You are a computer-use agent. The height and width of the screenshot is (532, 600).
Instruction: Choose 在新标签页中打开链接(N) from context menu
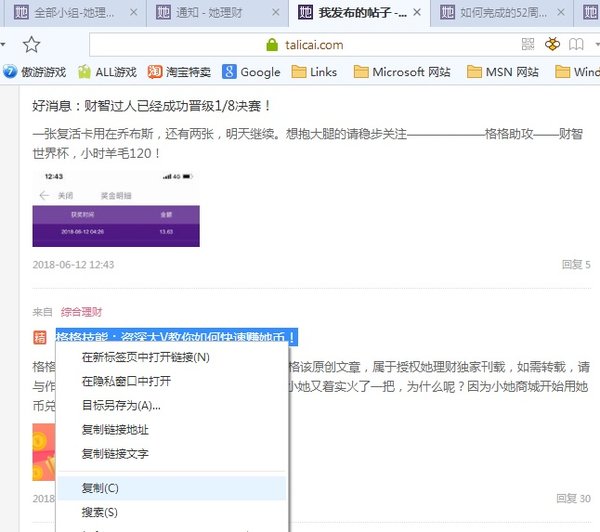pyautogui.click(x=171, y=357)
